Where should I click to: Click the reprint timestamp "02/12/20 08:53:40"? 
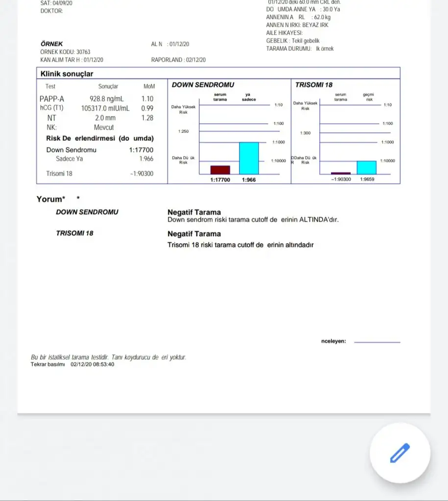click(x=93, y=364)
